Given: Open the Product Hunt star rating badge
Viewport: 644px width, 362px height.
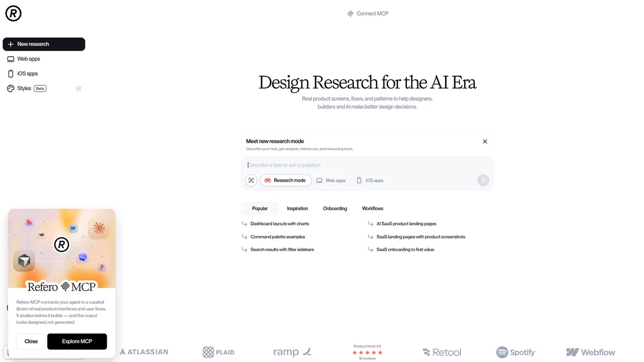Looking at the screenshot, I should click(367, 352).
